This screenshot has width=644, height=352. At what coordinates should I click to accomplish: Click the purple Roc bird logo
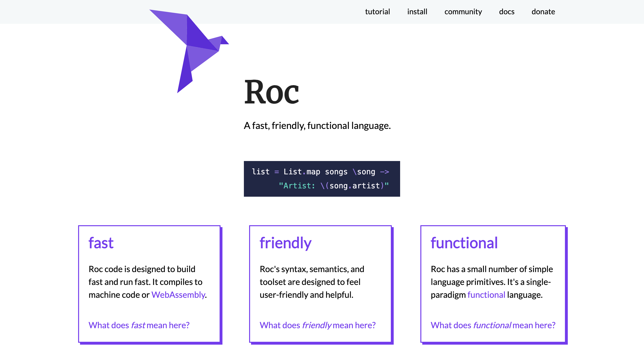[x=189, y=51]
